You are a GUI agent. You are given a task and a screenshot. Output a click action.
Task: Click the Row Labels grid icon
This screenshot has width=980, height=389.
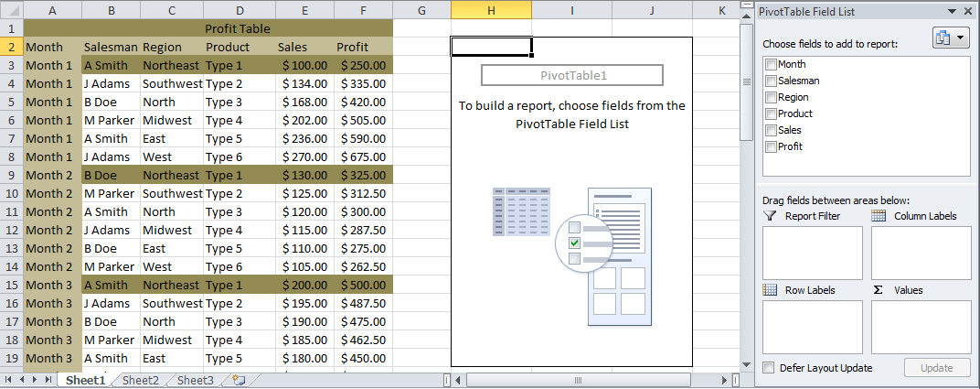pos(770,290)
